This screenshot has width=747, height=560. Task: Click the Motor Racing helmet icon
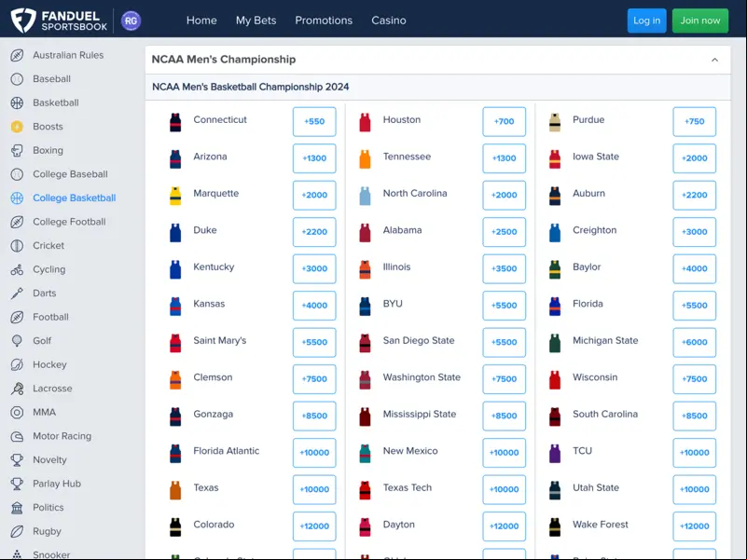click(x=17, y=436)
